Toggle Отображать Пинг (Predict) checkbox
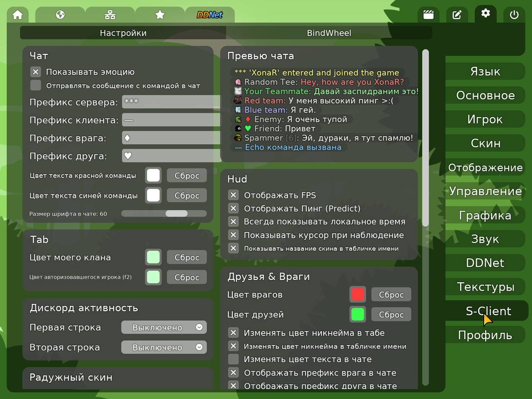This screenshot has width=532, height=399. point(233,208)
